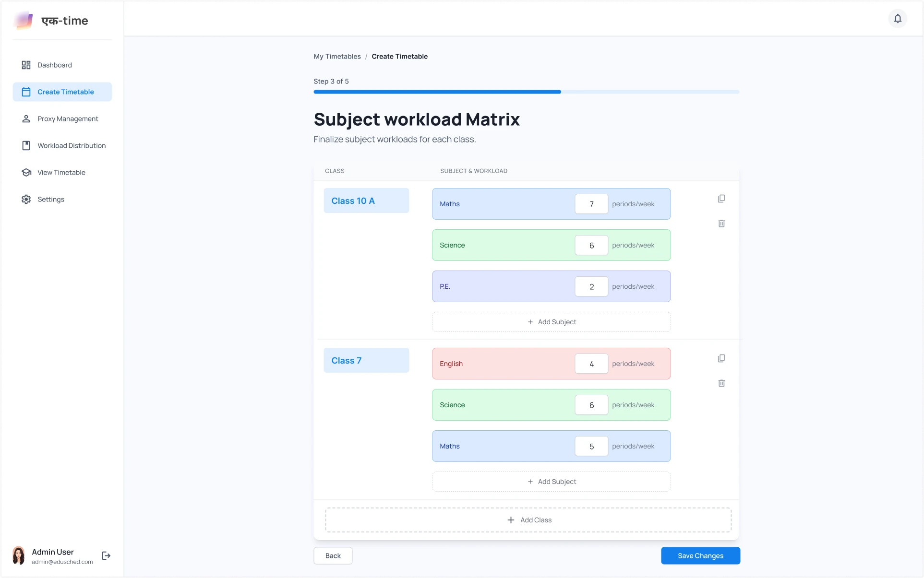Click the एक-time logo icon

[24, 21]
